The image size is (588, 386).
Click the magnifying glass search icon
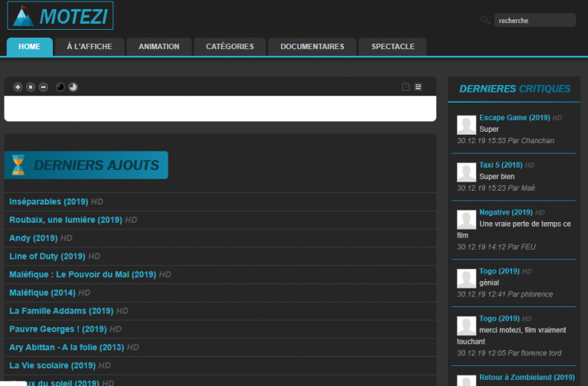click(485, 21)
